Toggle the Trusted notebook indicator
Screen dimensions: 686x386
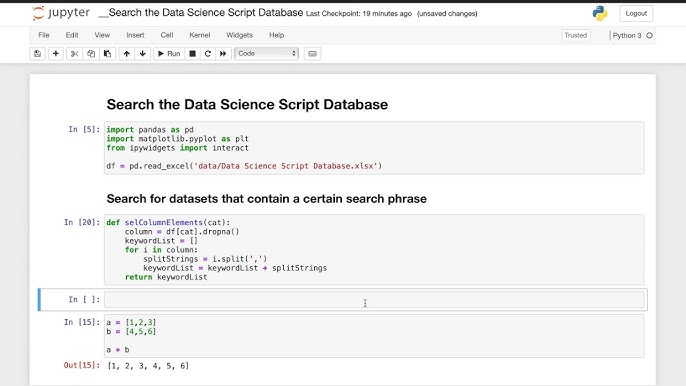(575, 35)
